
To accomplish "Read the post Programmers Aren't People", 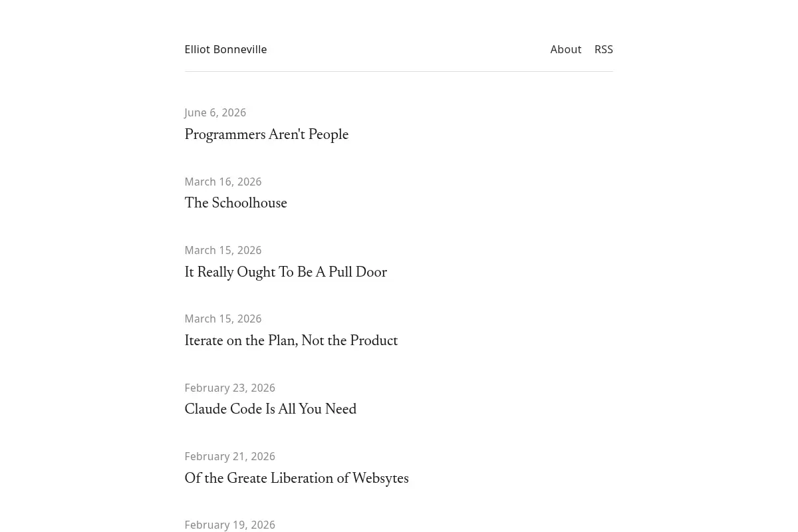I will [266, 135].
